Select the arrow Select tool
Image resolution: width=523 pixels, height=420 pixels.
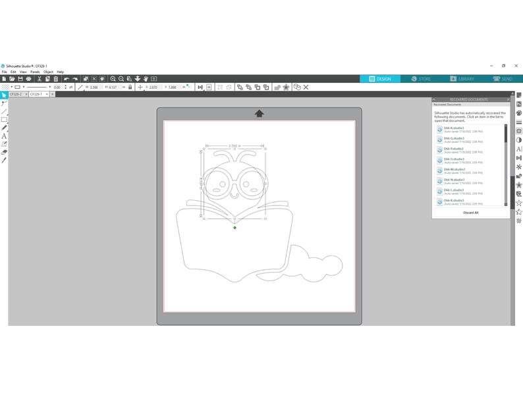click(x=4, y=95)
